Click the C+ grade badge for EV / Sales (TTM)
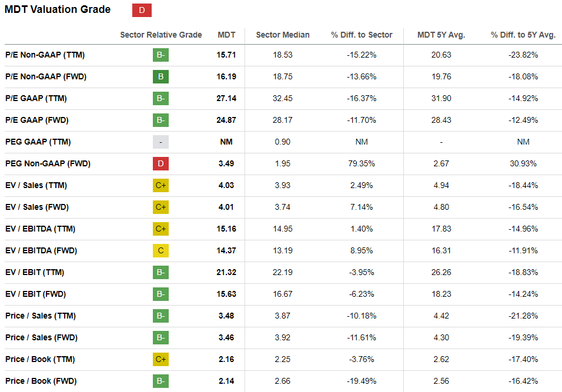 pos(160,185)
